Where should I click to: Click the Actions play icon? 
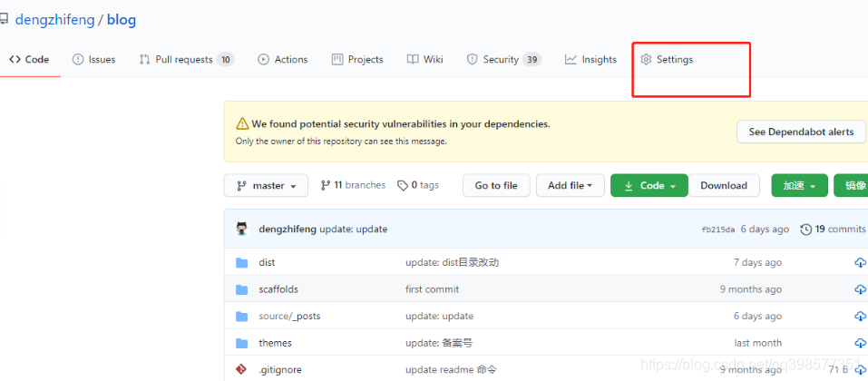(x=264, y=59)
